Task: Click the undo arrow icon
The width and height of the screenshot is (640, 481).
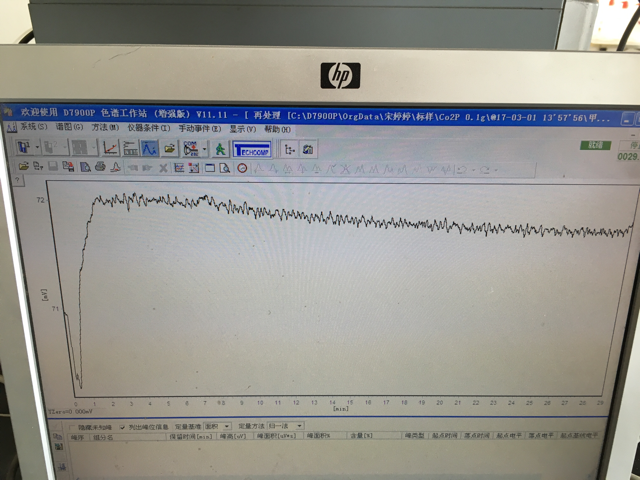Action: 462,170
